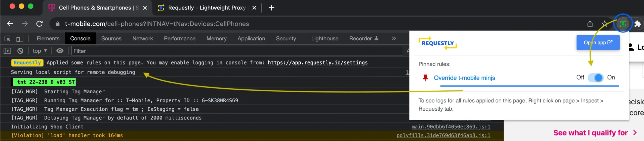This screenshot has width=644, height=141.
Task: Activate the inspect element picker tool
Action: [8, 38]
